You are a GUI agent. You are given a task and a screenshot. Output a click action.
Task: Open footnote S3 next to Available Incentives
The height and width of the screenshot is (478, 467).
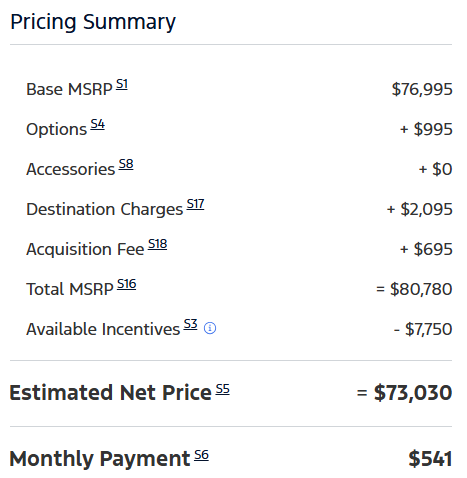coord(191,324)
